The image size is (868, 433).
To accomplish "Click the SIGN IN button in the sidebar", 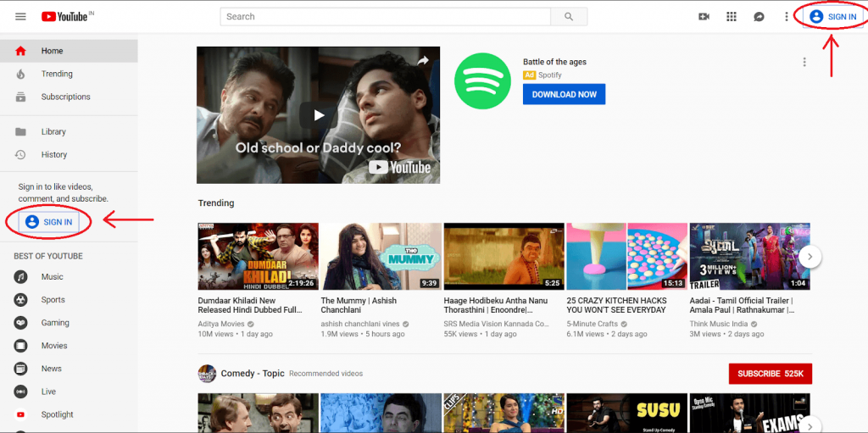I will point(48,222).
